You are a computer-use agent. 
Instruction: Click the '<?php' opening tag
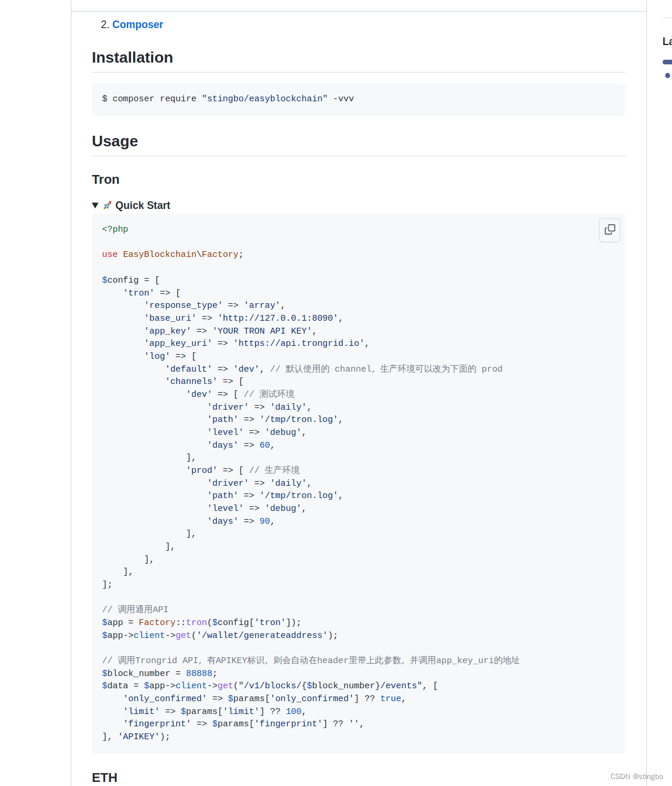115,229
